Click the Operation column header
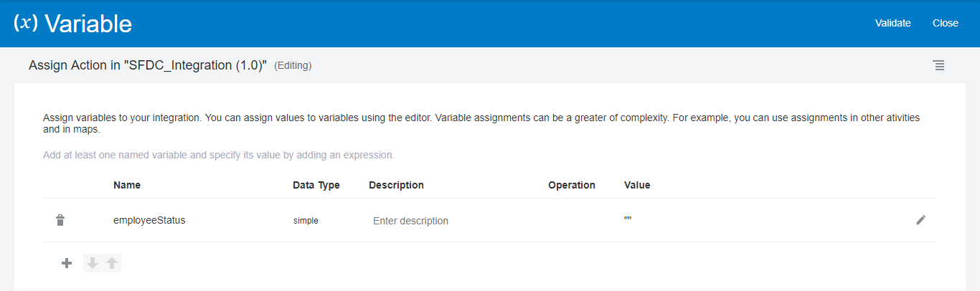980x291 pixels. point(572,185)
